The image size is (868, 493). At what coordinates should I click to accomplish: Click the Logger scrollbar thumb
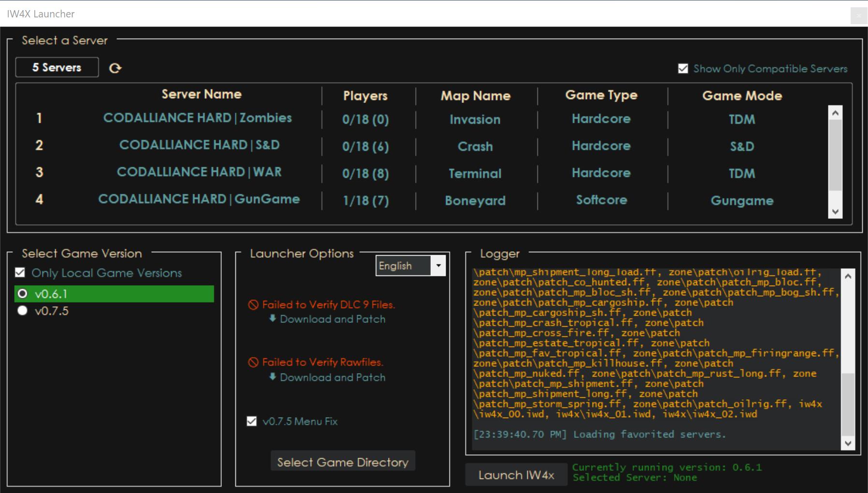tap(848, 404)
